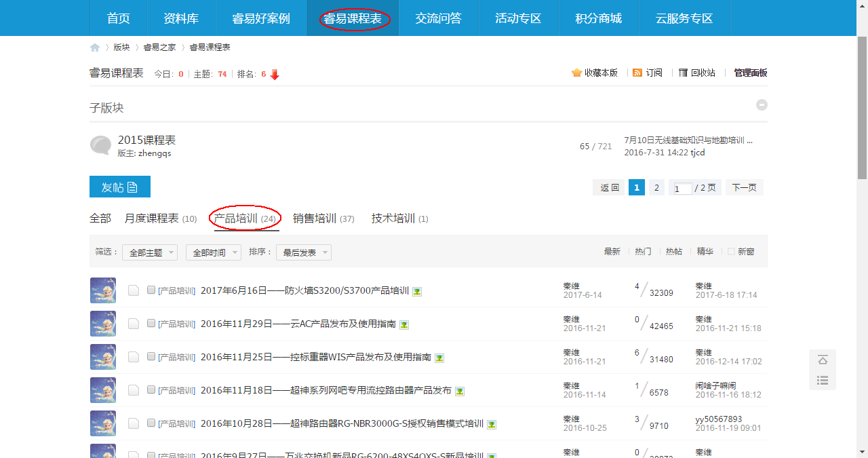Go to page 2 in pagination
This screenshot has width=868, height=458.
click(656, 188)
